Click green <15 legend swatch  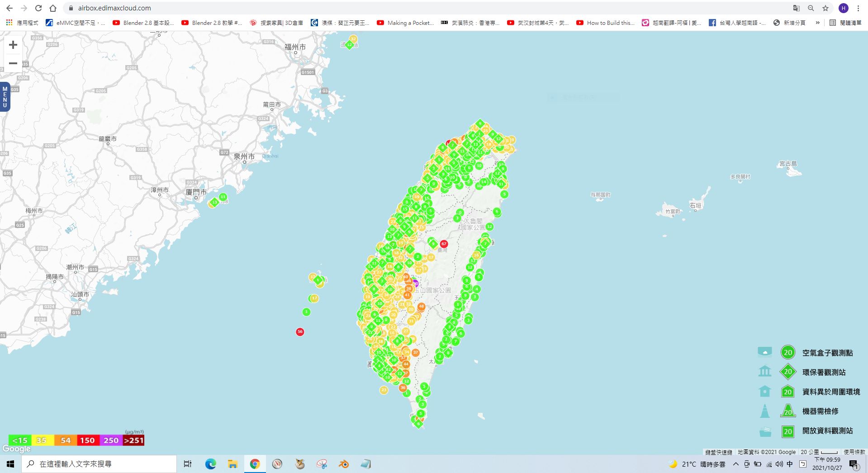[20, 440]
